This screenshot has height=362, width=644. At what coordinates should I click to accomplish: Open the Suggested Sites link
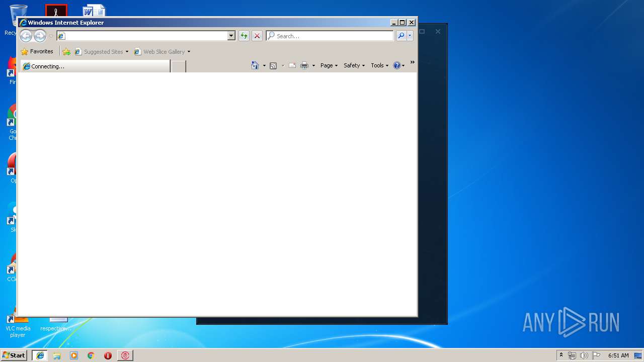(99, 51)
